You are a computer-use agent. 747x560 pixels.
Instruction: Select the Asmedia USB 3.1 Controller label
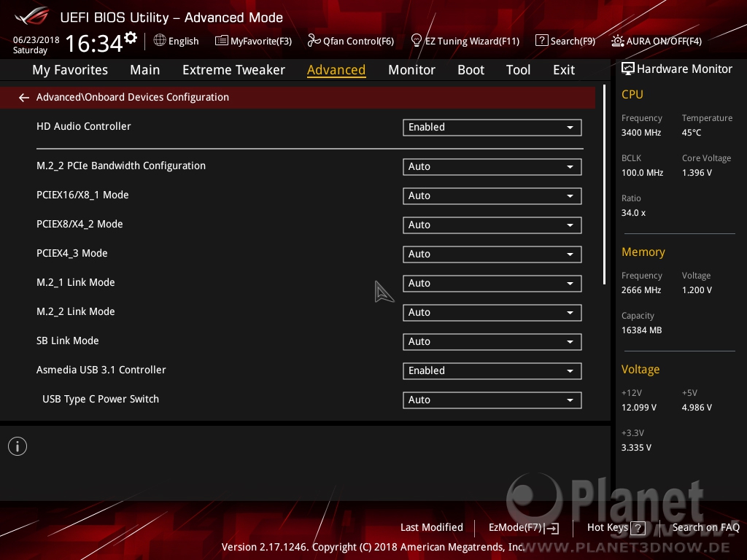coord(101,370)
